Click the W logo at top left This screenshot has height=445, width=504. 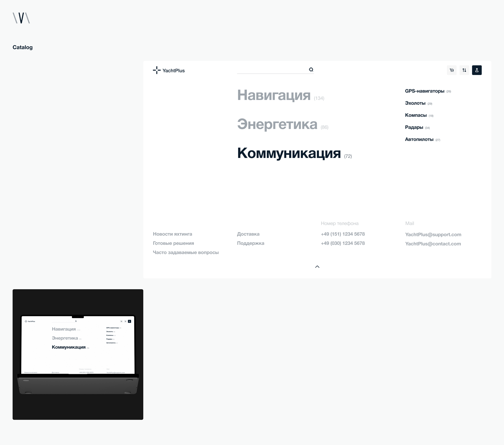tap(21, 18)
